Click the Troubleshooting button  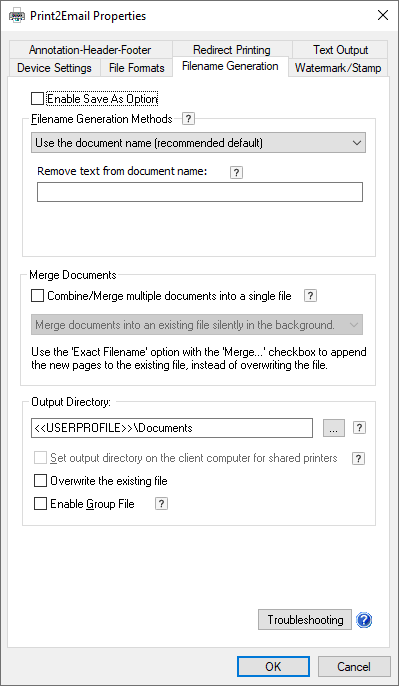point(305,620)
